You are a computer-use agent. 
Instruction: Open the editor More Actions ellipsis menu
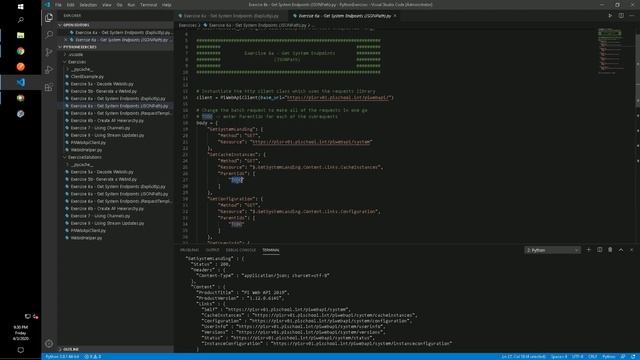point(632,16)
